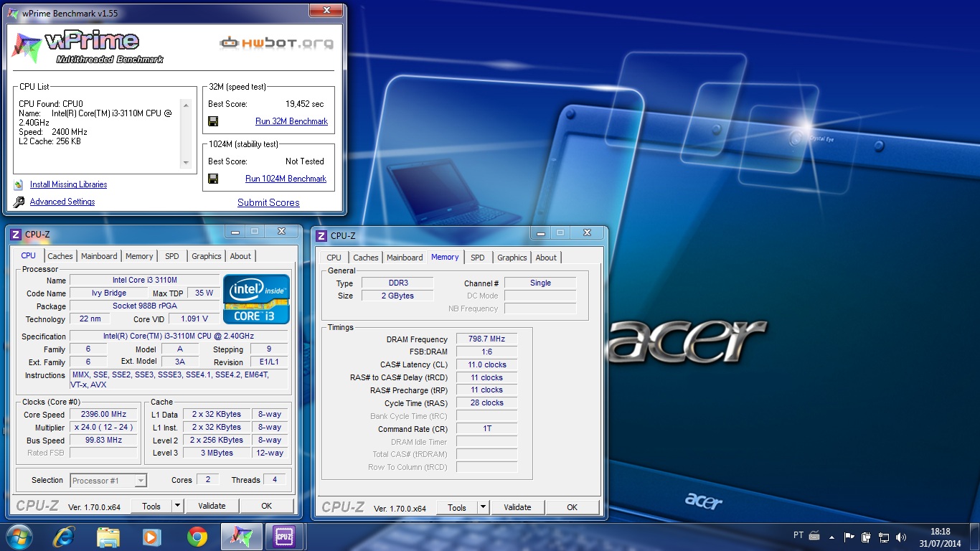
Task: Select SPD tab in left CPU-Z
Action: click(172, 256)
